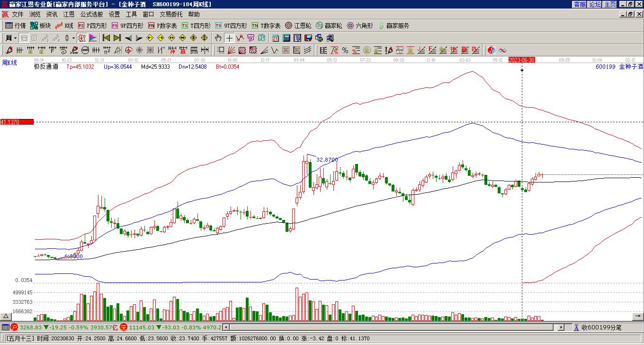Open the 设置 menu
The image size is (644, 345).
pyautogui.click(x=114, y=14)
